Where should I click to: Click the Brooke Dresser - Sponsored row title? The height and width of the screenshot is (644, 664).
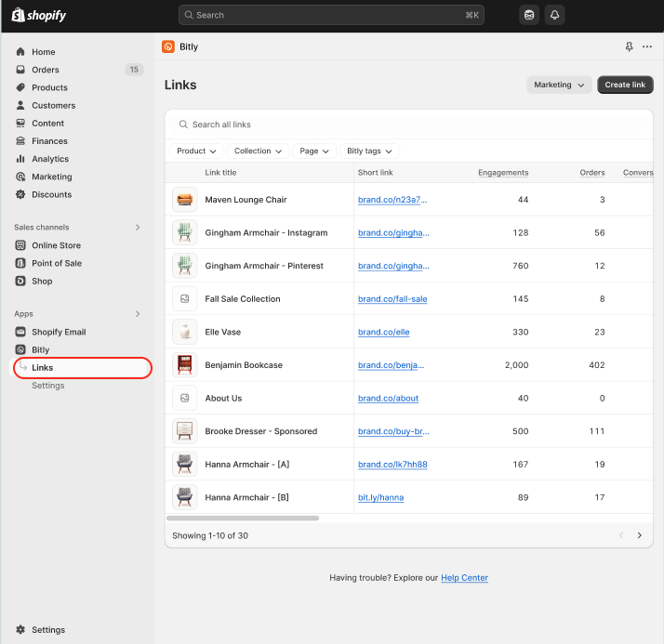tap(260, 431)
